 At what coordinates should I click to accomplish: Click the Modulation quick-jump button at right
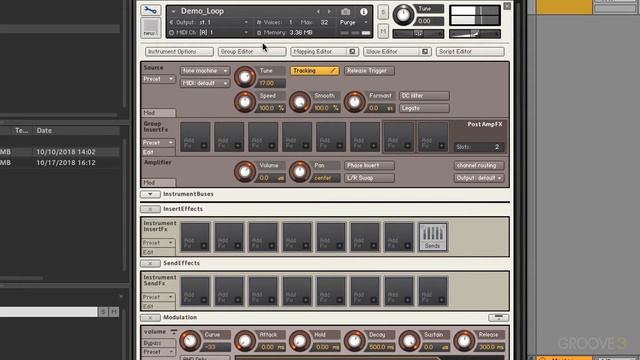[498, 317]
